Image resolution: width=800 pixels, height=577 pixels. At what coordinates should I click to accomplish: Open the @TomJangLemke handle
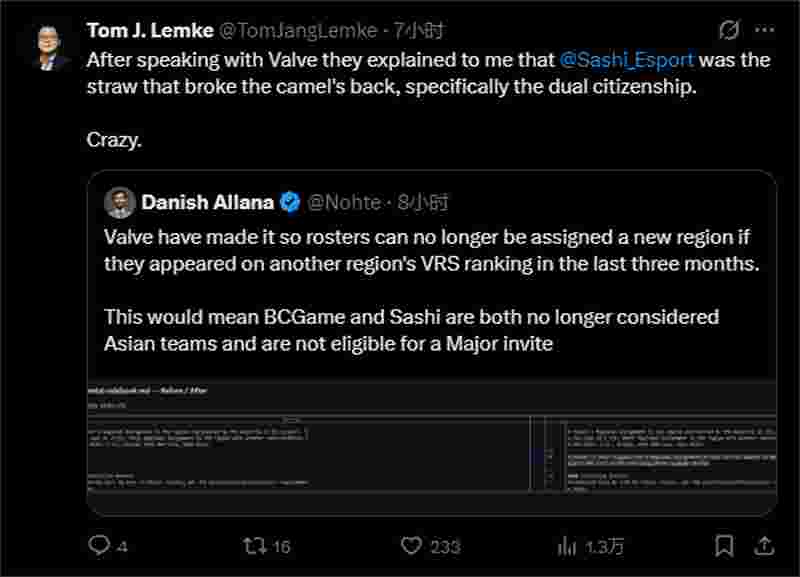click(298, 31)
